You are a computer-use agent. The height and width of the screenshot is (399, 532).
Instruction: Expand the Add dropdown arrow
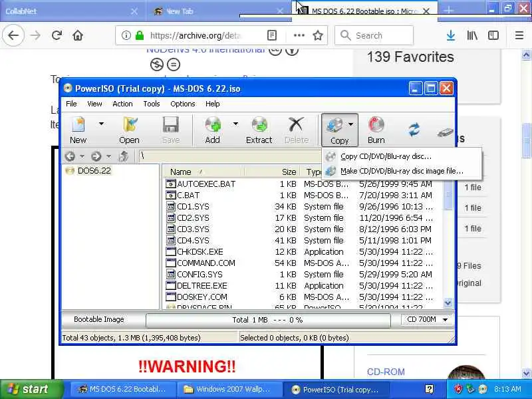pyautogui.click(x=235, y=124)
